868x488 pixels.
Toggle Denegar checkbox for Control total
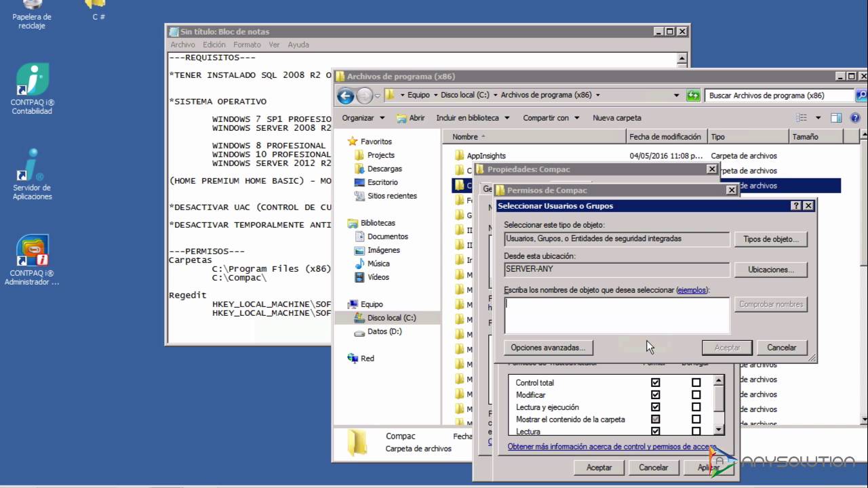coord(696,383)
